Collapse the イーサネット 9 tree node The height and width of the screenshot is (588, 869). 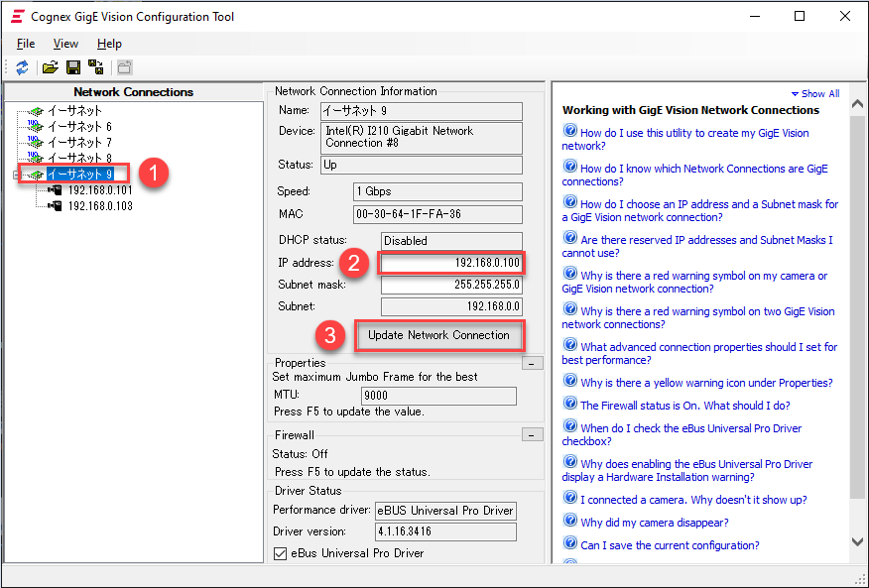[16, 175]
